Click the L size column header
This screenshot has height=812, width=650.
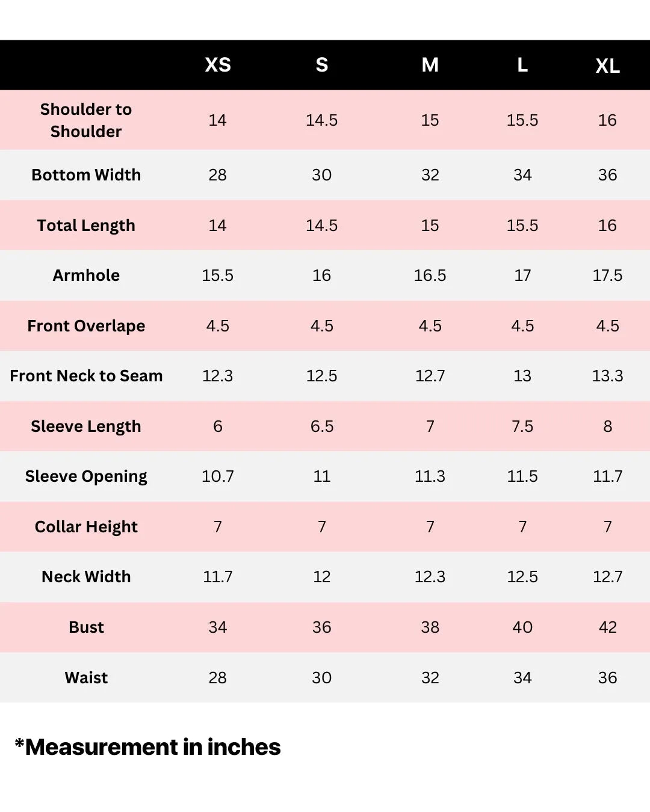(x=522, y=65)
